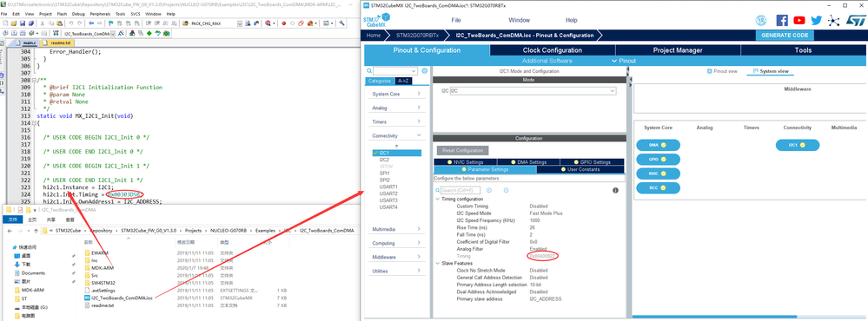This screenshot has width=868, height=321.
Task: Open the peripheral search dropdown in CubeMX
Action: 414,71
